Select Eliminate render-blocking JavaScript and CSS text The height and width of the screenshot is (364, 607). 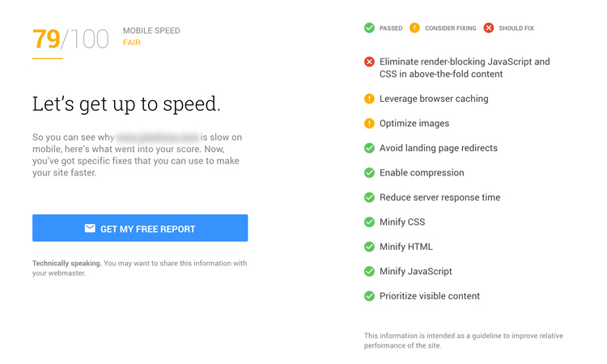(x=465, y=68)
